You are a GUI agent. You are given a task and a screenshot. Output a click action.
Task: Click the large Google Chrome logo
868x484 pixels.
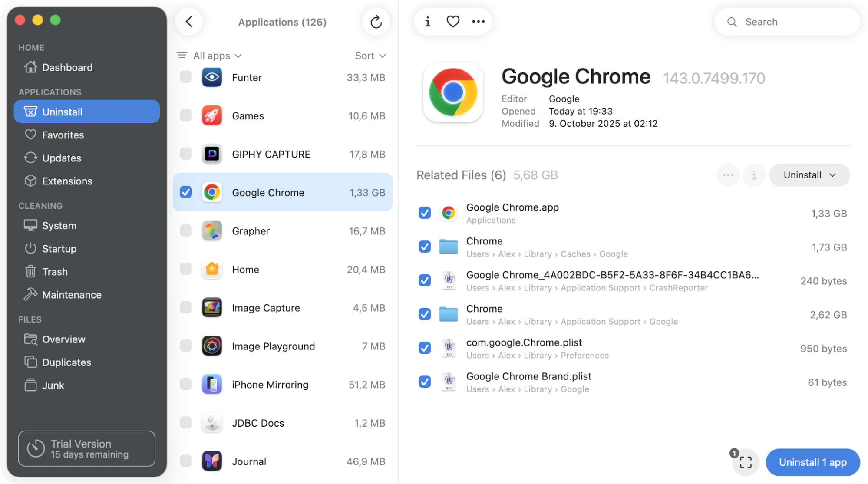point(453,92)
